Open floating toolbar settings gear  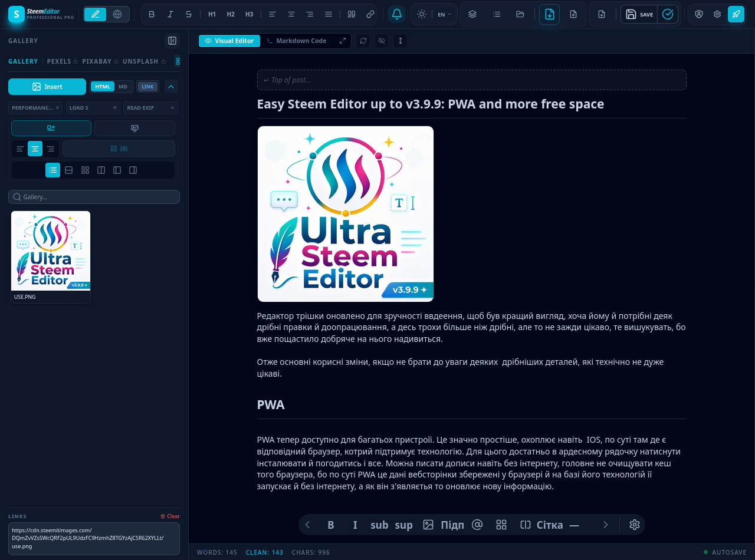(635, 525)
